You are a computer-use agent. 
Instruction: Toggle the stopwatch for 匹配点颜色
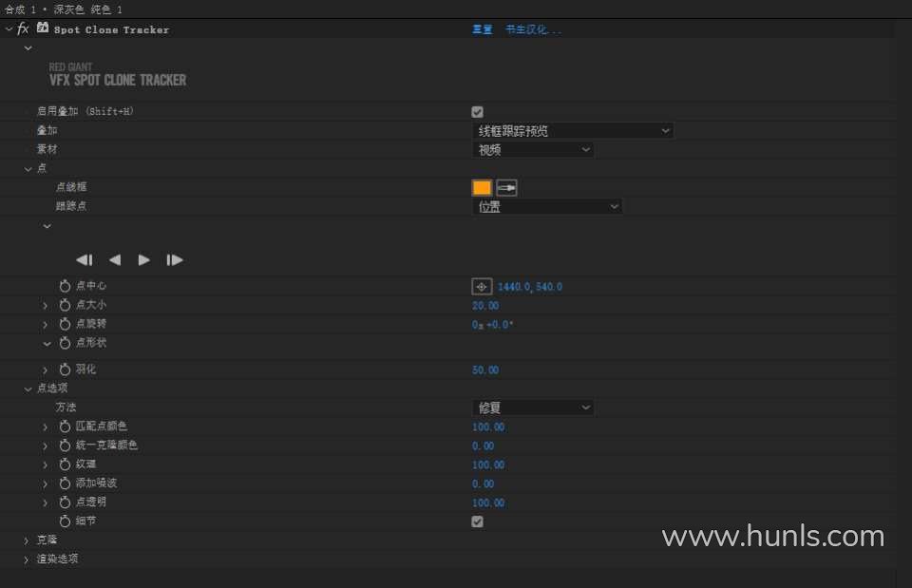click(65, 427)
